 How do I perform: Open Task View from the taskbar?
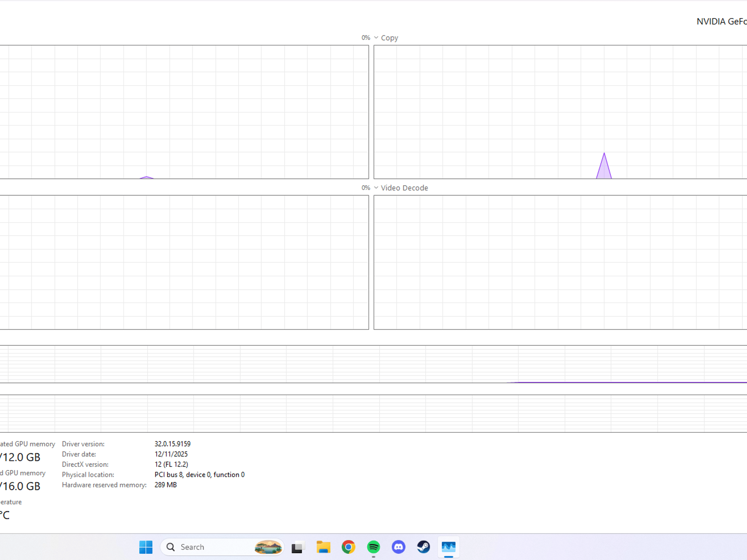pyautogui.click(x=298, y=547)
